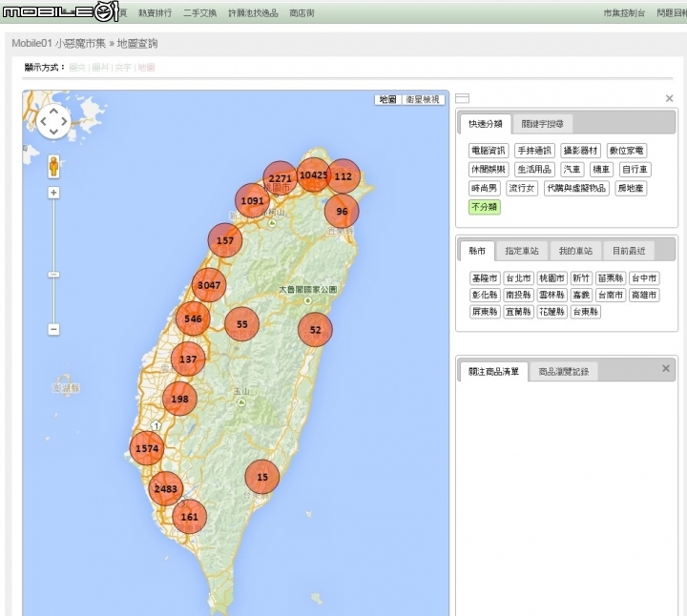Switch to the 商品瀏覽記錄 tab
687x616 pixels.
(x=563, y=372)
